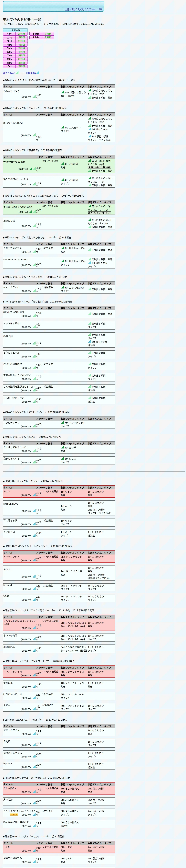Click the green icon beside けやき坂46 link
186x868 pixels.
[17, 72]
